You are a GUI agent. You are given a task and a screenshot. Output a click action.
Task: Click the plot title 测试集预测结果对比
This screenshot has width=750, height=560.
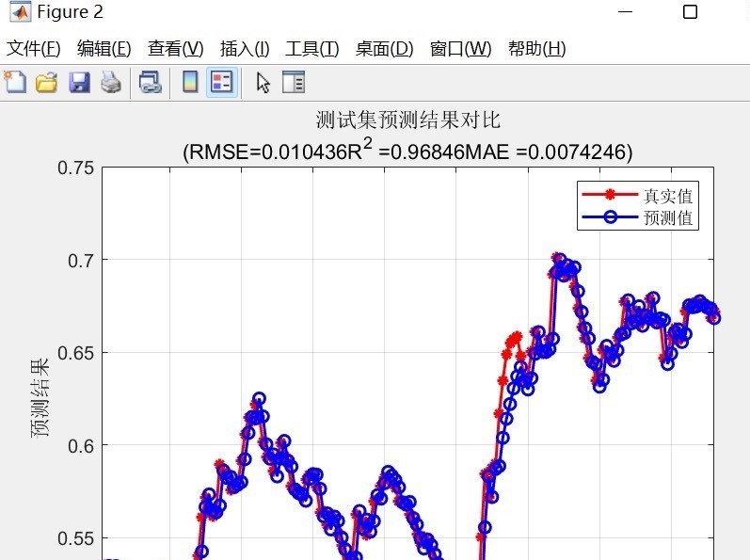pos(408,120)
